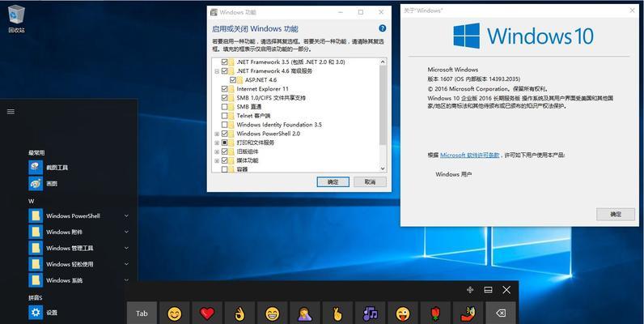
Task: Expand Windows PowerShell chevron in Start
Action: pyautogui.click(x=126, y=215)
